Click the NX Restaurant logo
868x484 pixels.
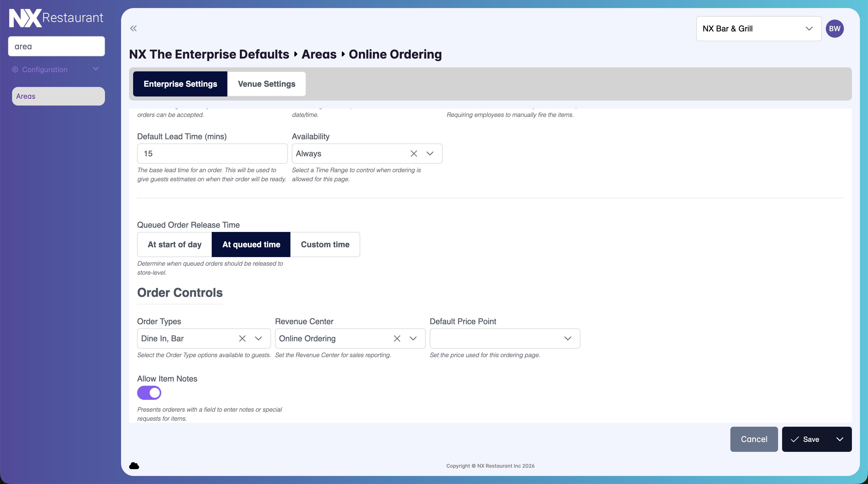pos(56,18)
